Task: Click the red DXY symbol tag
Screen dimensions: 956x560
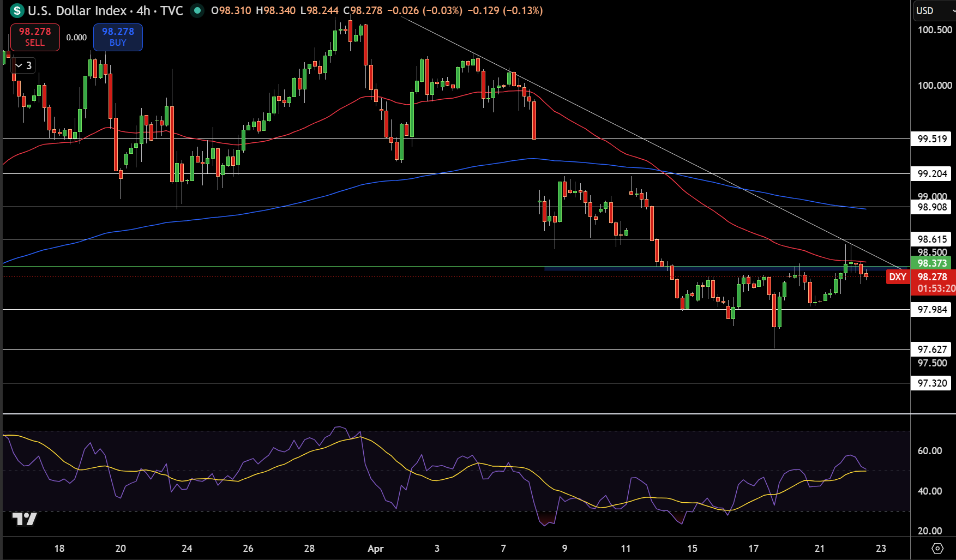Action: pos(897,276)
